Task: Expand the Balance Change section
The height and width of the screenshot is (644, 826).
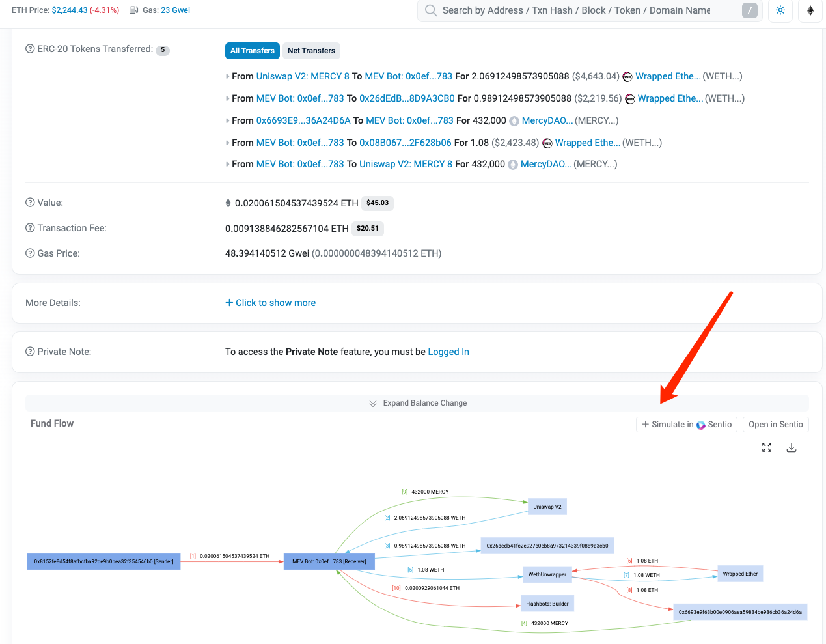Action: 417,403
